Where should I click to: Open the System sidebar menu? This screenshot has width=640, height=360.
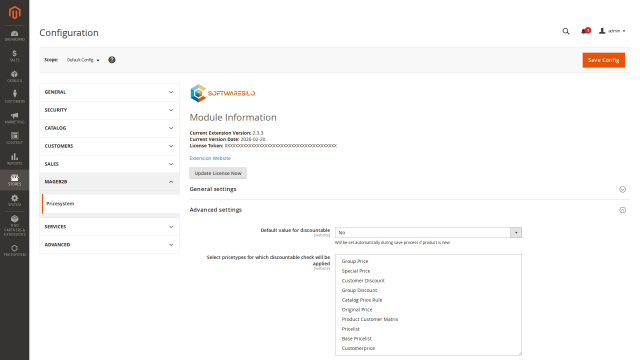(15, 200)
